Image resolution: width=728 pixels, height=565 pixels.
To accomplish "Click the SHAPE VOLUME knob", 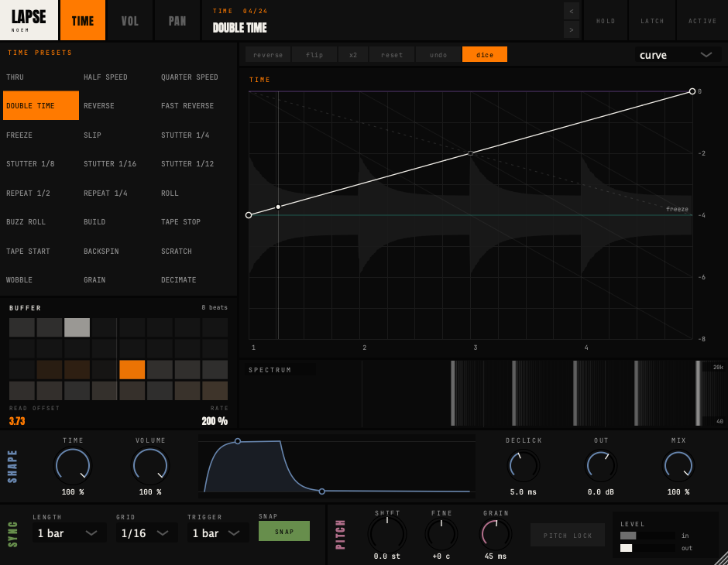I will pos(150,465).
